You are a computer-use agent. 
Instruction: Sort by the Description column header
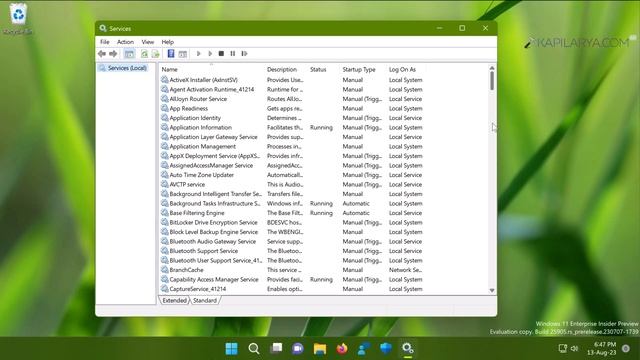[x=285, y=69]
